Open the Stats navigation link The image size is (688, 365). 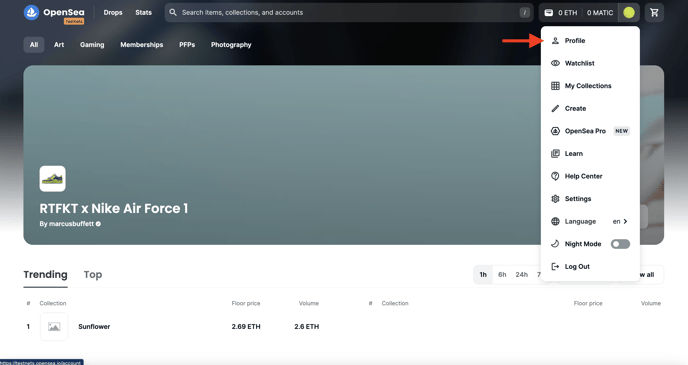(x=143, y=13)
